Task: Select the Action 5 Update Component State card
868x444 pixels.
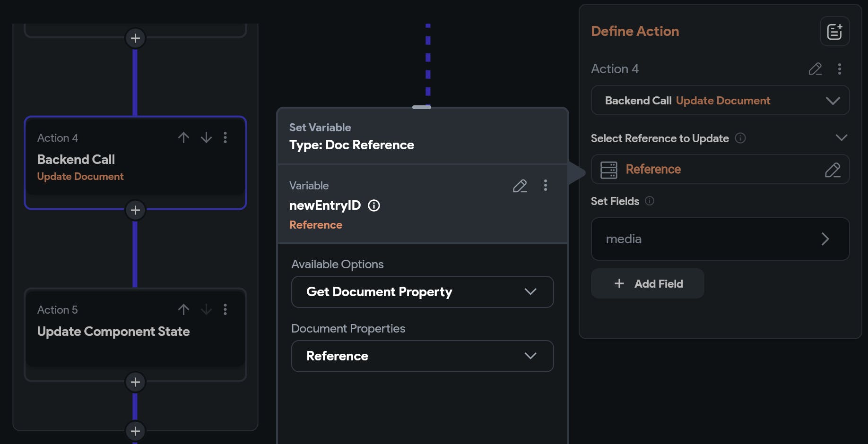Action: pos(113,332)
